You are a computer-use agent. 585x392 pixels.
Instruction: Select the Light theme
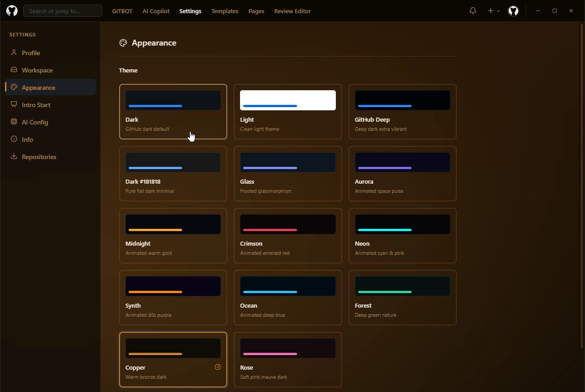pyautogui.click(x=287, y=112)
